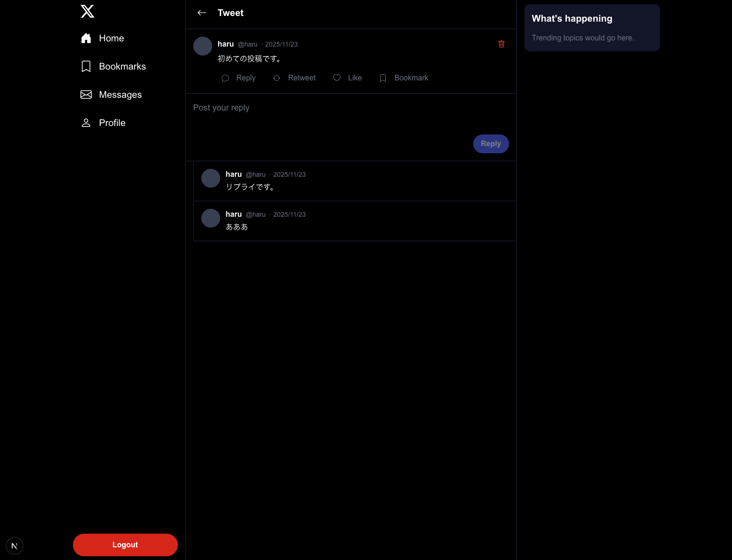
Task: Click the Messages envelope icon
Action: [x=86, y=95]
